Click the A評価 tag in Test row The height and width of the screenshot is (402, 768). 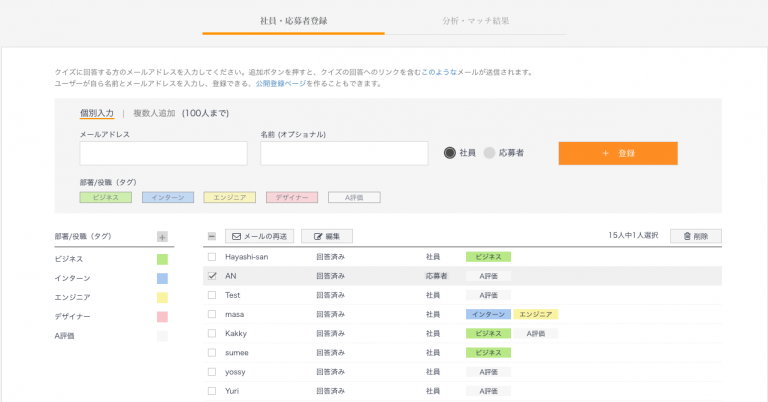[488, 295]
